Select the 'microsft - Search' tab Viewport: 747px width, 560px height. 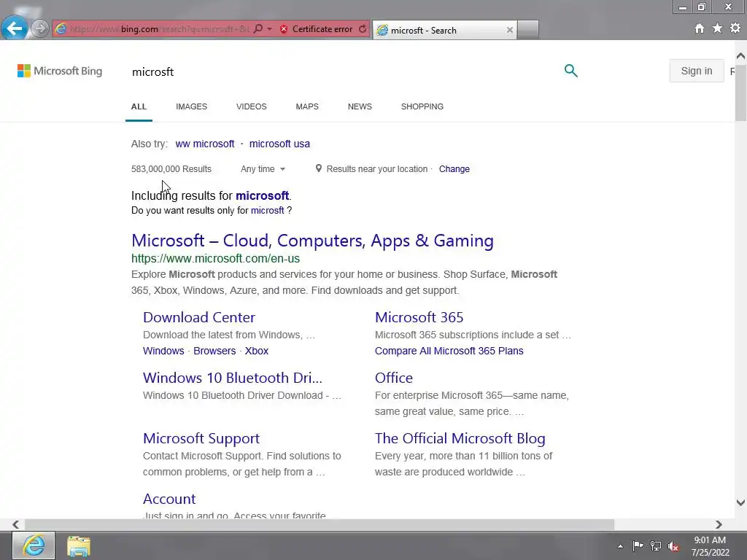[x=444, y=31]
